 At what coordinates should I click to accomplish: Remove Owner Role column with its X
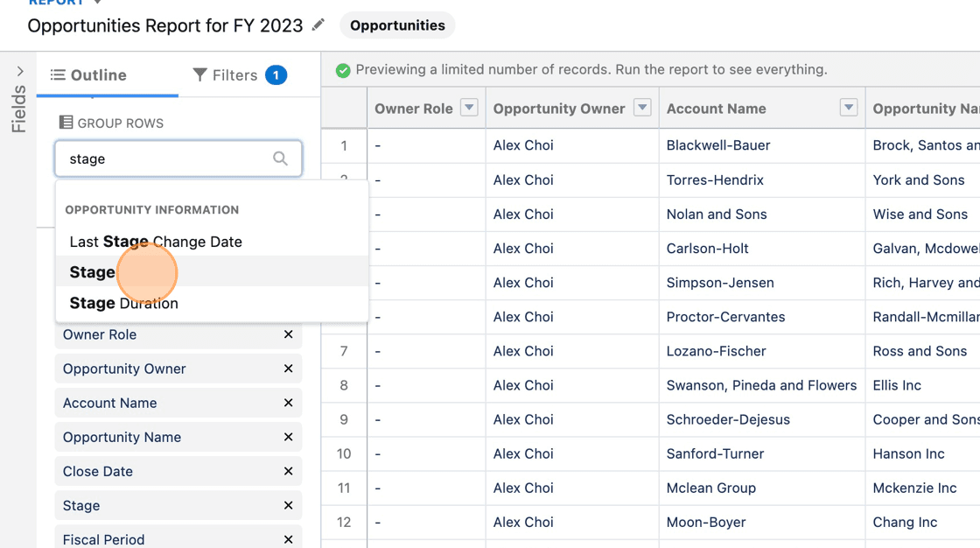288,334
